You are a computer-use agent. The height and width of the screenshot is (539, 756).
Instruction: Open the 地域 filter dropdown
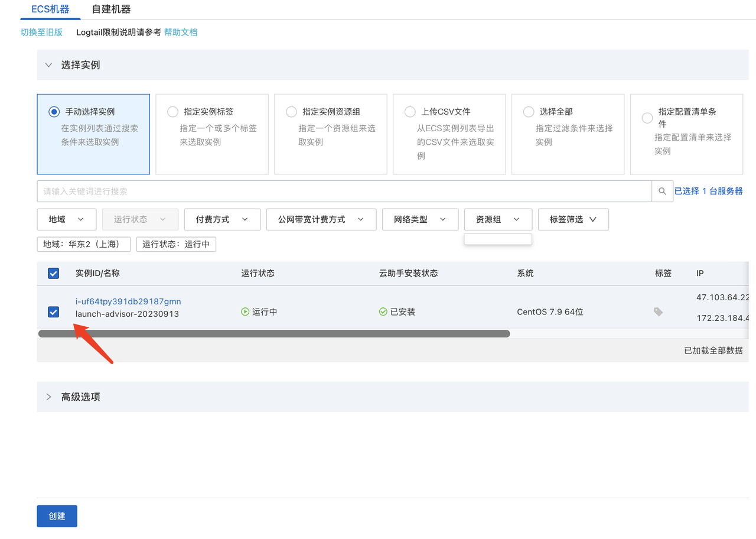[x=66, y=219]
